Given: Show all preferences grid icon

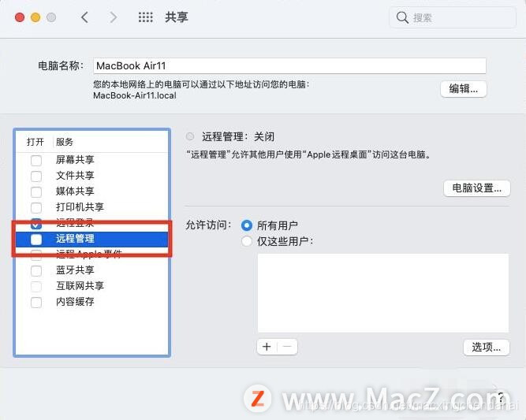Looking at the screenshot, I should click(146, 17).
